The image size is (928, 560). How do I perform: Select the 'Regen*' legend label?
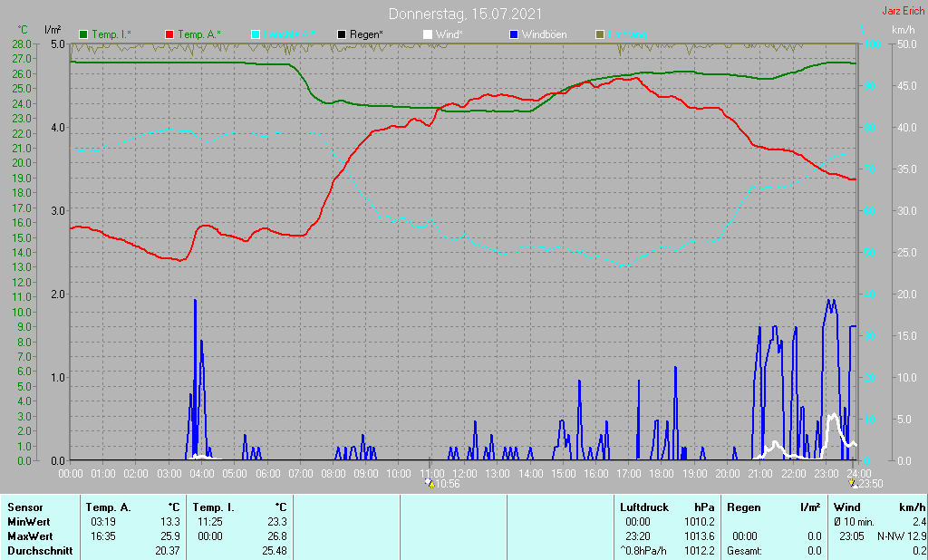tap(366, 34)
